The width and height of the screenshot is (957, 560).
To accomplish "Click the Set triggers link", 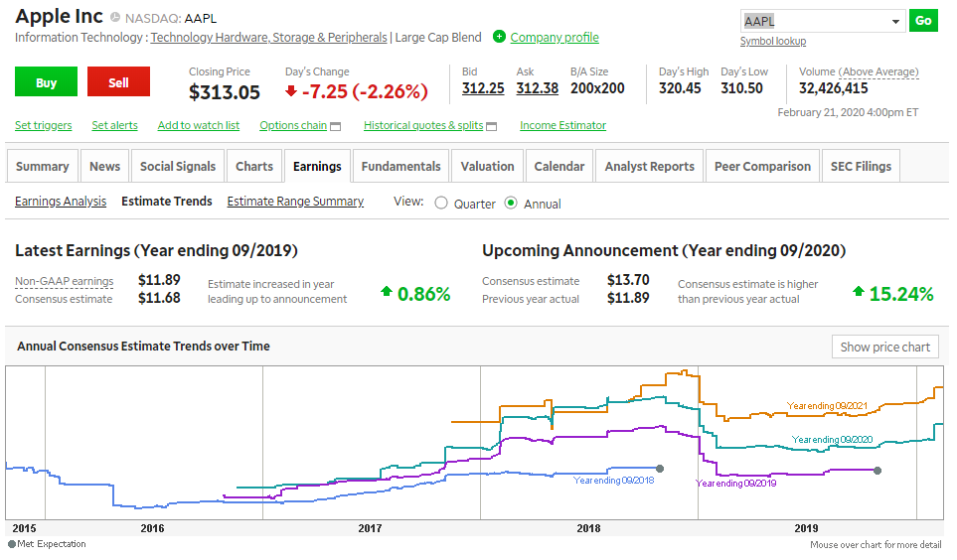I will tap(44, 125).
